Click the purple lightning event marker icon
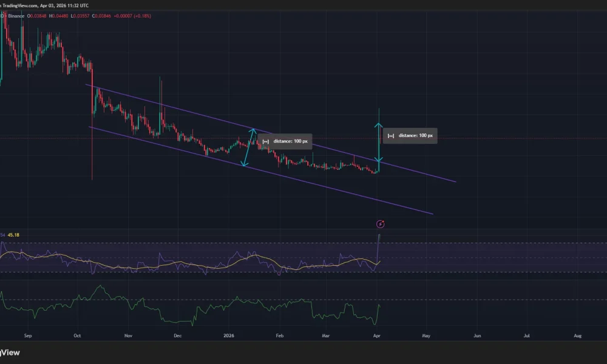607x364 pixels. point(380,224)
